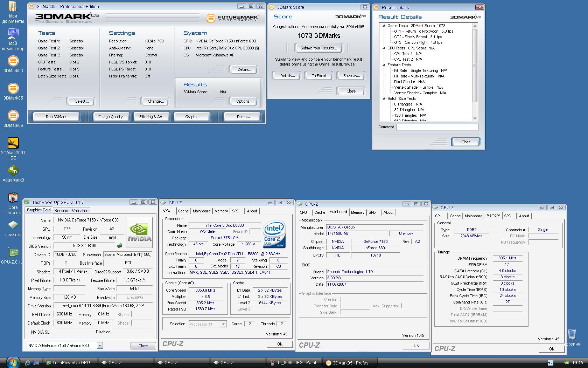Switch to the Sensors tab in GPU-Z

61,211
